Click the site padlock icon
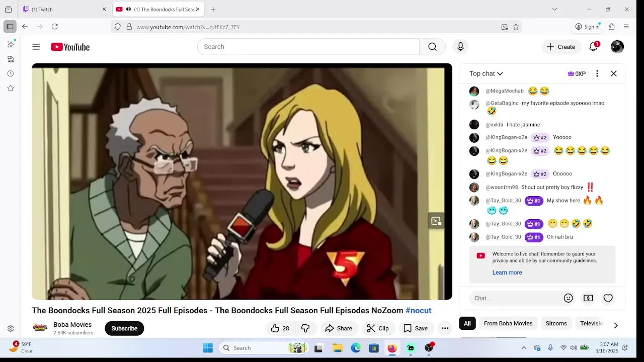 click(x=129, y=27)
